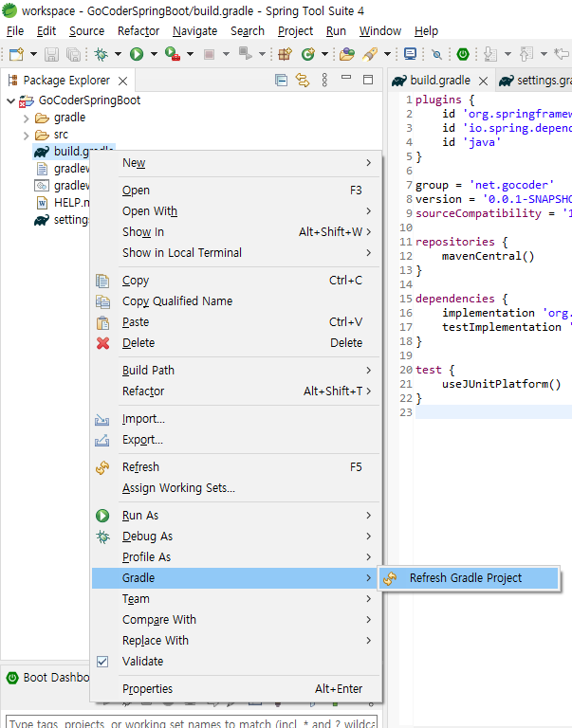
Task: Open the Help menu
Action: point(426,31)
